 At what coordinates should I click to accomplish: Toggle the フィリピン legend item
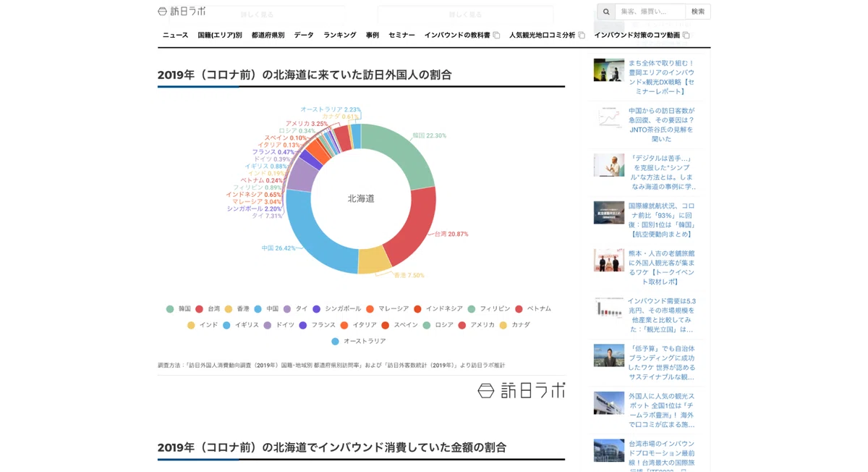tap(489, 309)
